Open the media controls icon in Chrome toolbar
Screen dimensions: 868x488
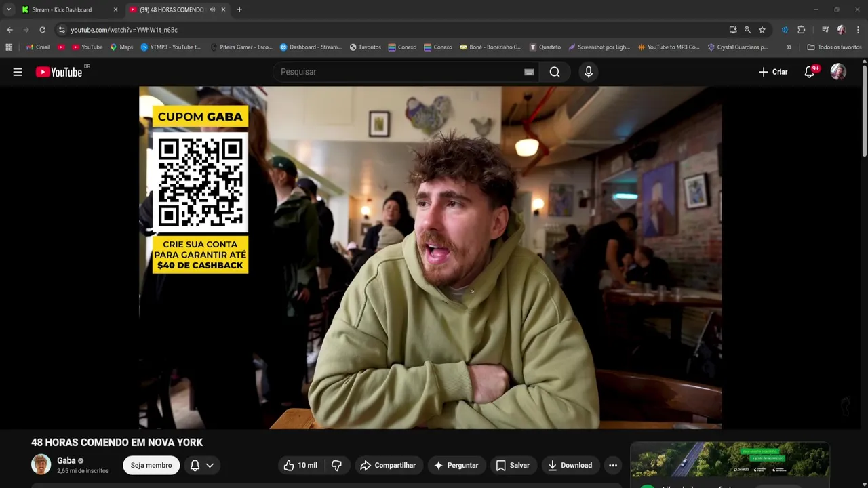[825, 30]
